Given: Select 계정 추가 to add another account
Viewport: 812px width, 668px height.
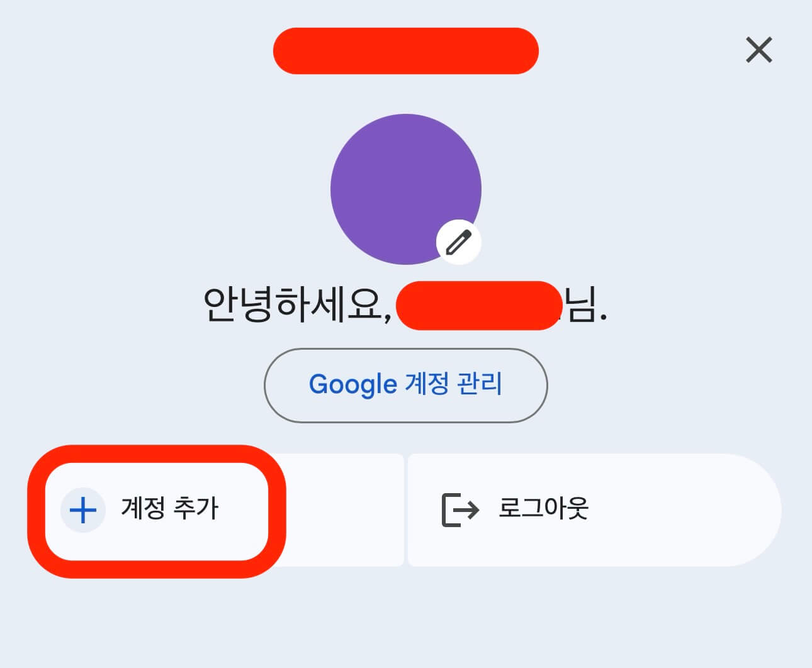Looking at the screenshot, I should 157,511.
